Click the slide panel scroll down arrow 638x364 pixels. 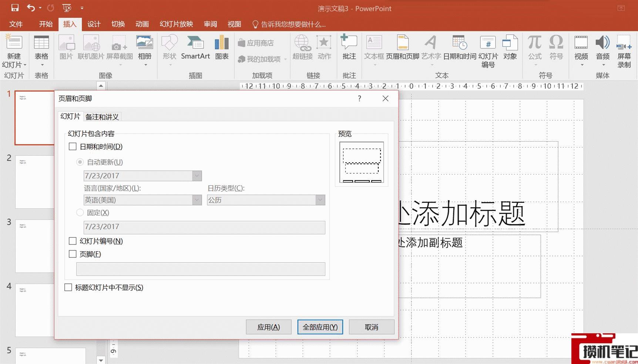point(101,360)
